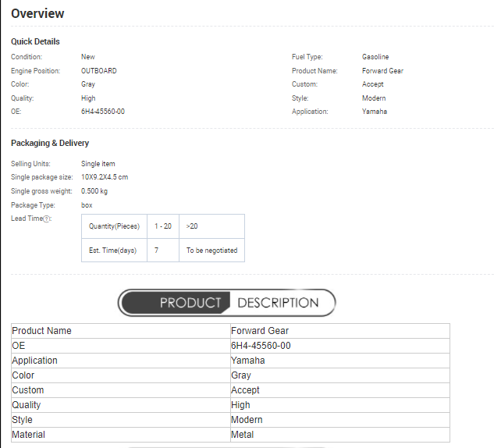The height and width of the screenshot is (448, 494).
Task: Click the 6H4-45560-00 cell in the description table
Action: tap(261, 346)
